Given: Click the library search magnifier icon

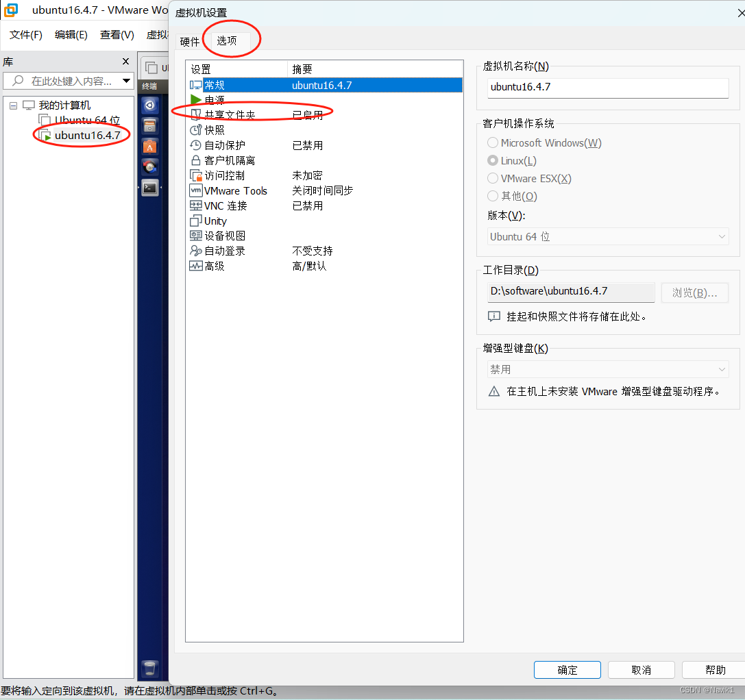Looking at the screenshot, I should pyautogui.click(x=18, y=81).
